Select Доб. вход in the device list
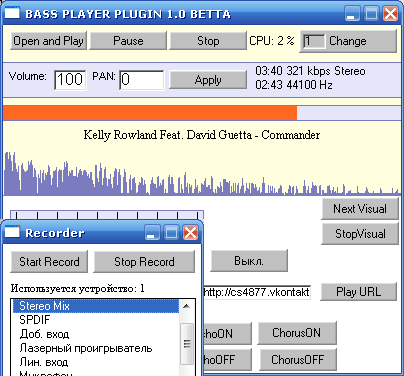Viewport: 404px width, 376px height. pos(96,334)
